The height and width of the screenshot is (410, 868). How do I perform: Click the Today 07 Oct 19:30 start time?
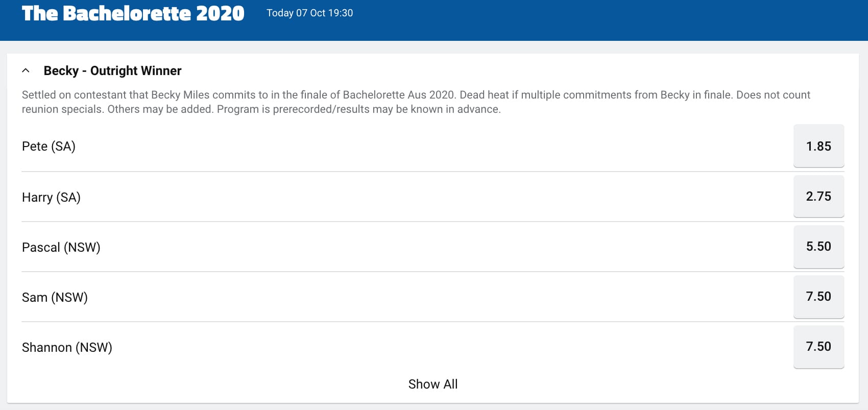[309, 13]
